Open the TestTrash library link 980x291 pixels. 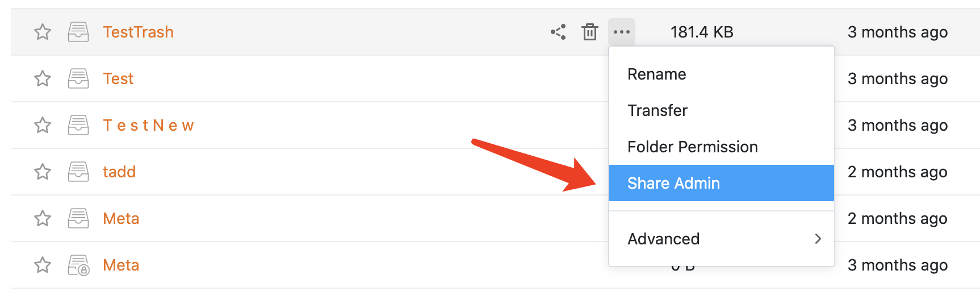pyautogui.click(x=138, y=32)
